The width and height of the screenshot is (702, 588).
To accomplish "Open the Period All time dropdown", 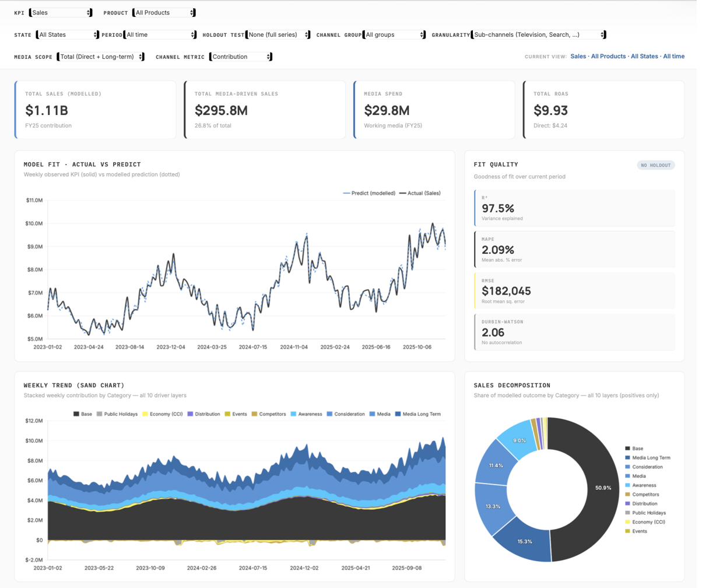I will tap(160, 34).
